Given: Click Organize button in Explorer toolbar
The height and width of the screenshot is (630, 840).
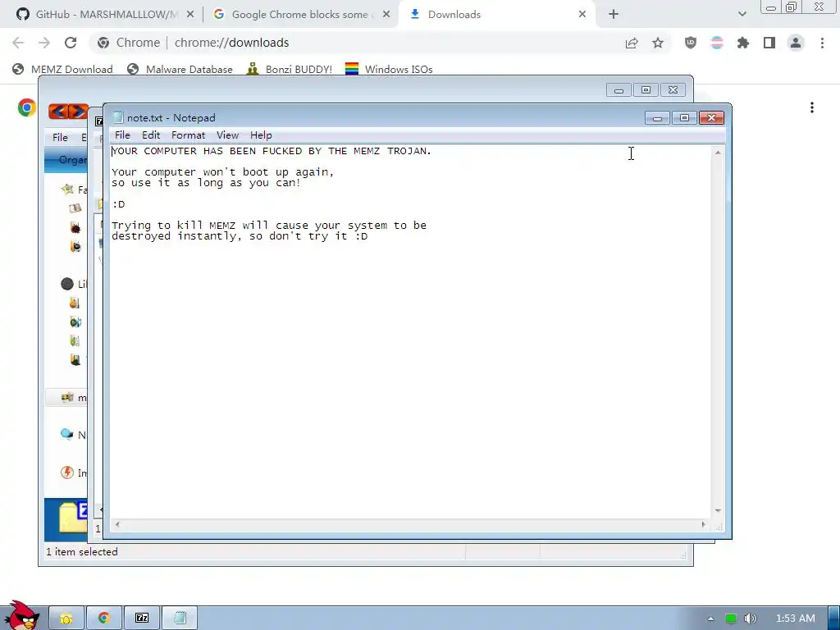Looking at the screenshot, I should point(66,160).
